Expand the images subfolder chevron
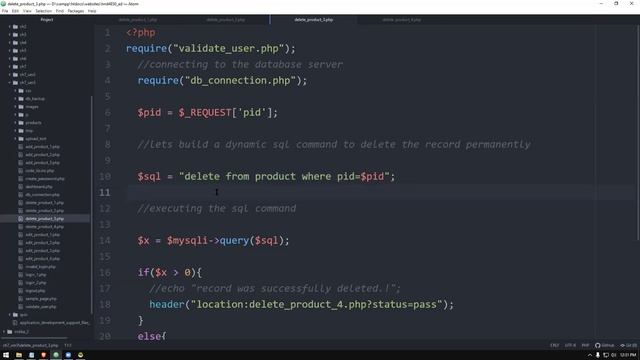 click(16, 107)
